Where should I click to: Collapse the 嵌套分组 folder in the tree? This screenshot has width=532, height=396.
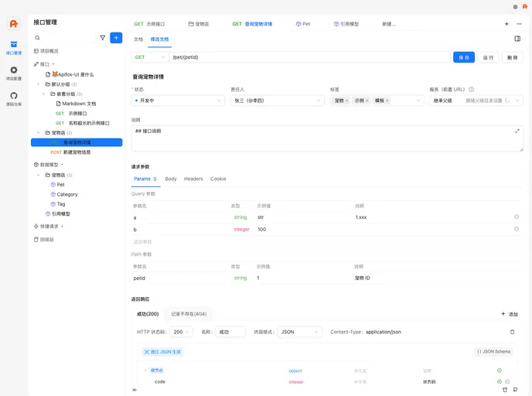43,94
